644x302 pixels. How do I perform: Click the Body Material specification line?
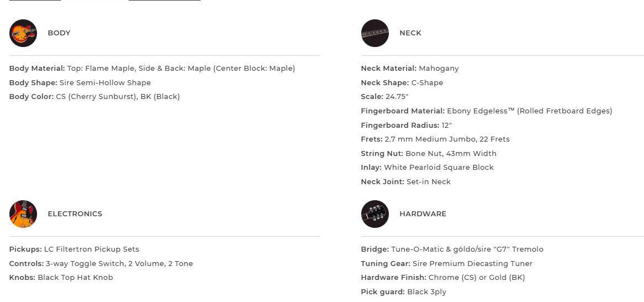point(152,69)
